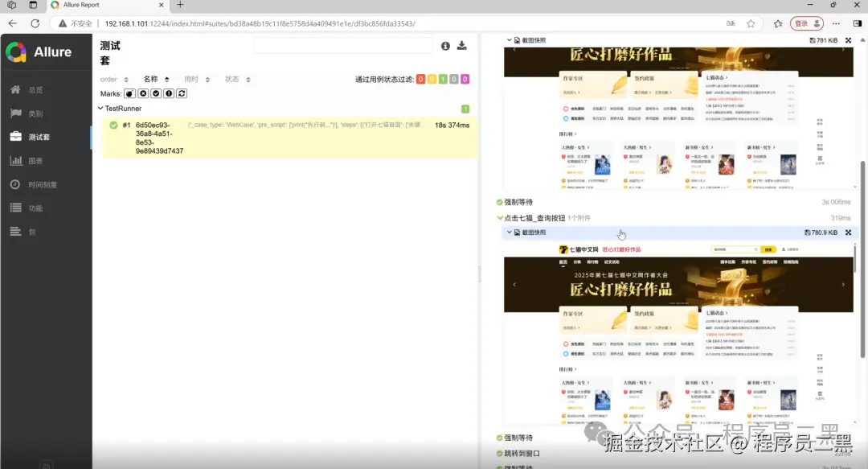Click the info icon next to search box

pos(445,46)
